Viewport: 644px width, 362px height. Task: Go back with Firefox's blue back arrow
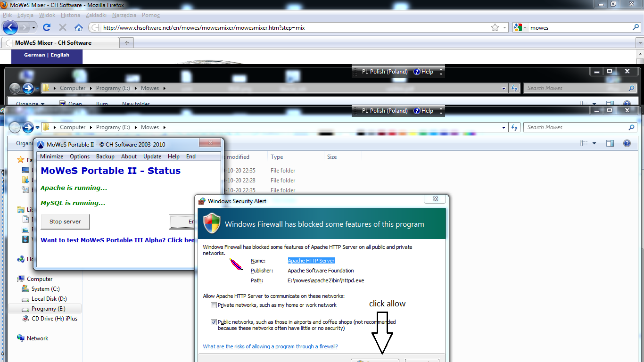point(10,27)
